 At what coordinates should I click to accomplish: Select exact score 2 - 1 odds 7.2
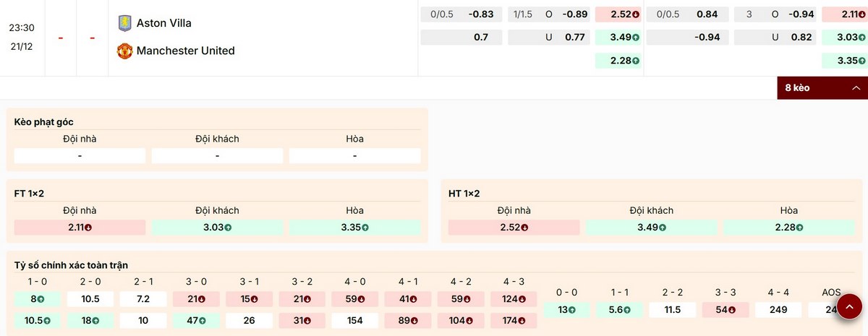click(x=143, y=299)
